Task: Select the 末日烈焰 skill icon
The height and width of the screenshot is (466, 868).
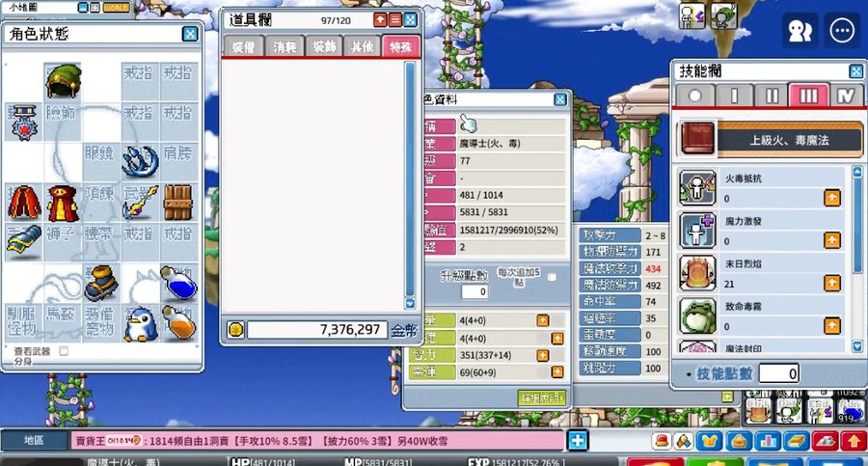Action: point(697,273)
